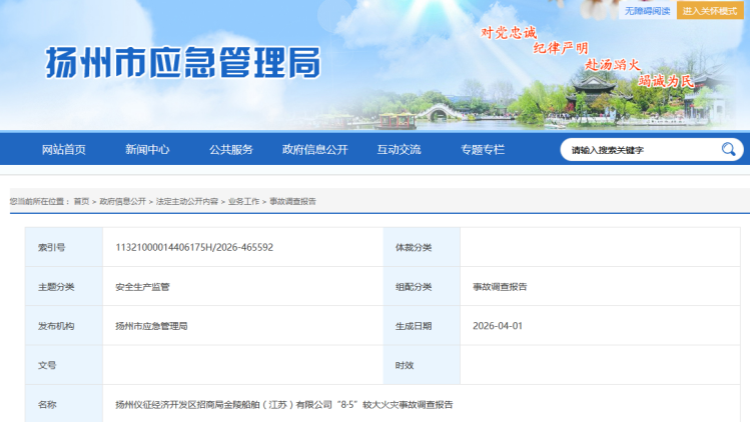Click 首页 in the breadcrumb trail

pos(81,201)
